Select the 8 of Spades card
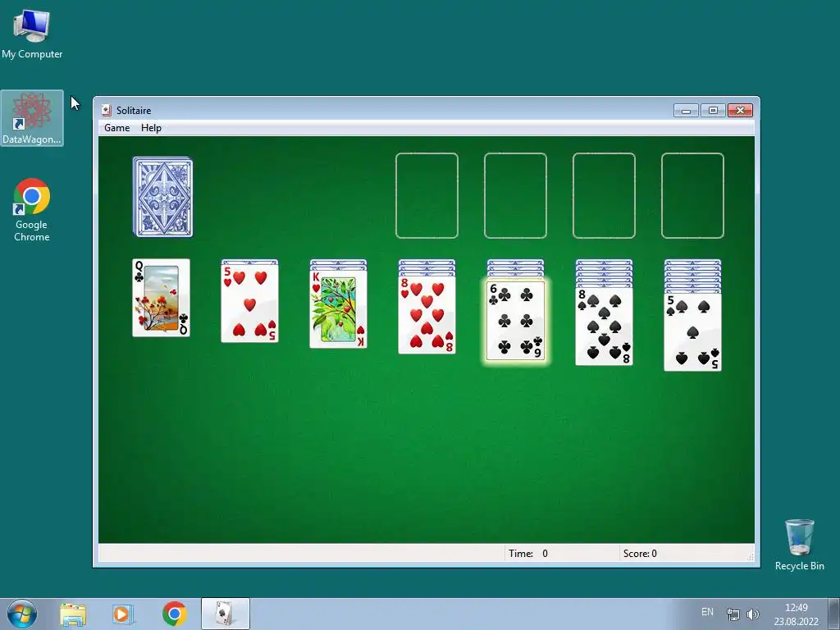 605,326
